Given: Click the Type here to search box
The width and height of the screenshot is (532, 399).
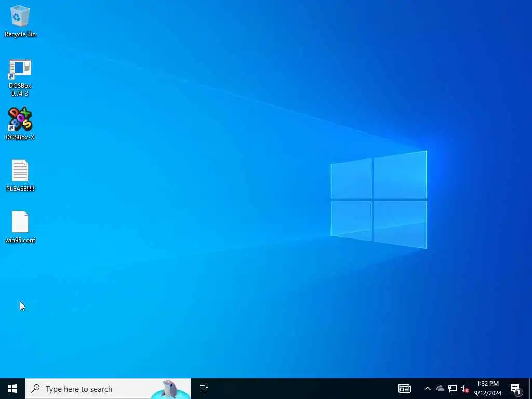Looking at the screenshot, I should pos(108,389).
